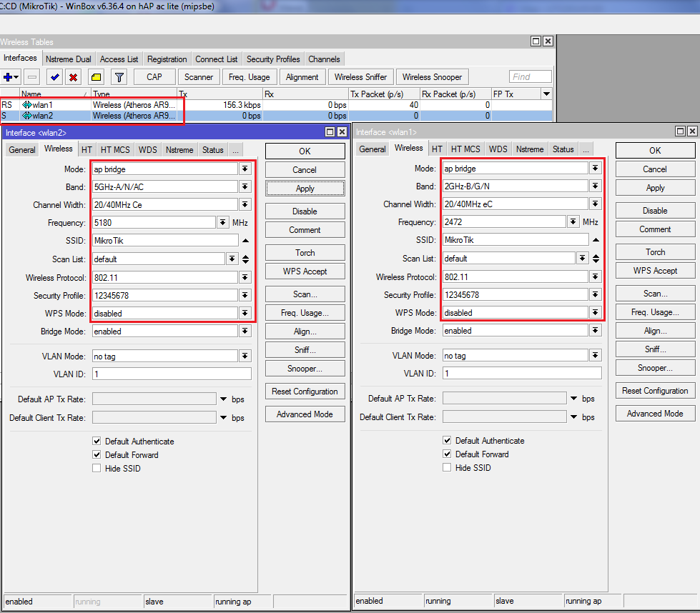Open Frequency dropdown in wlan2 window
700x613 pixels.
pyautogui.click(x=223, y=222)
